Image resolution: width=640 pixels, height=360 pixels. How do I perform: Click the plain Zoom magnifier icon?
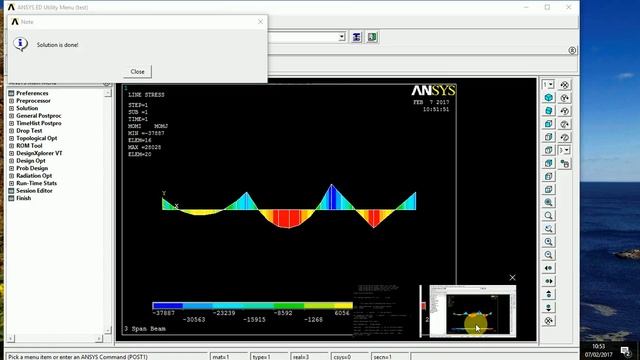click(x=549, y=216)
